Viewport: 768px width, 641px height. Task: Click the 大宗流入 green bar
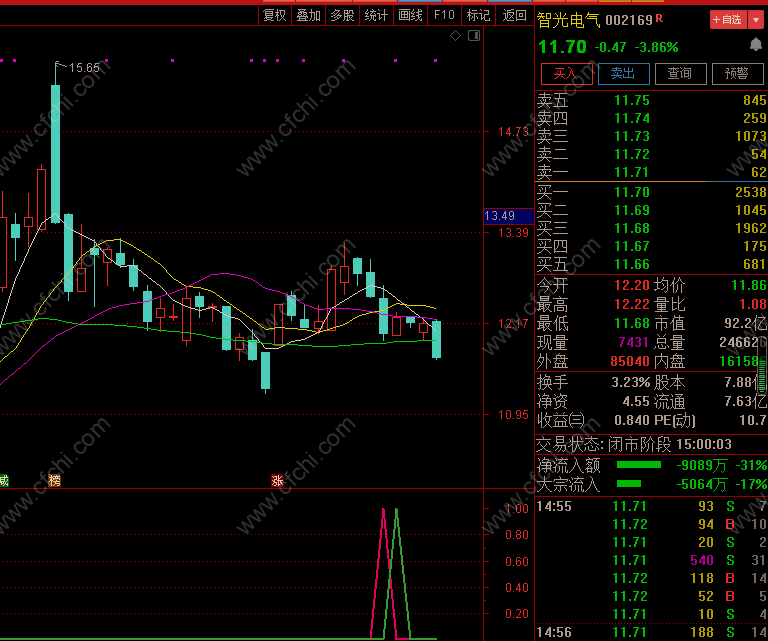coord(629,484)
